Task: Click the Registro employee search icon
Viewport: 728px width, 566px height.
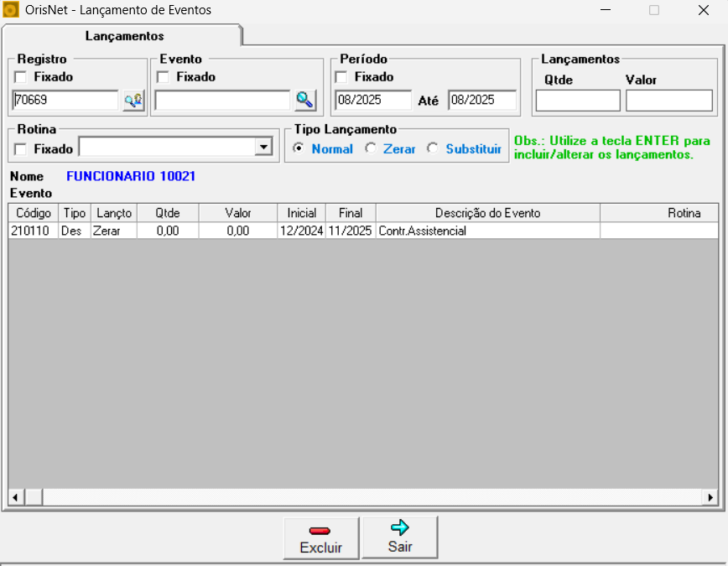Action: click(133, 101)
